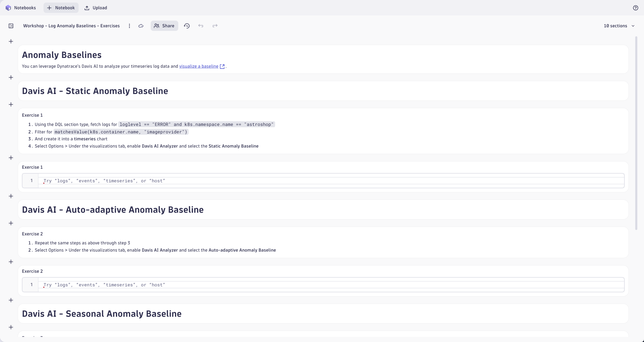
Task: Share the notebook
Action: tap(164, 26)
